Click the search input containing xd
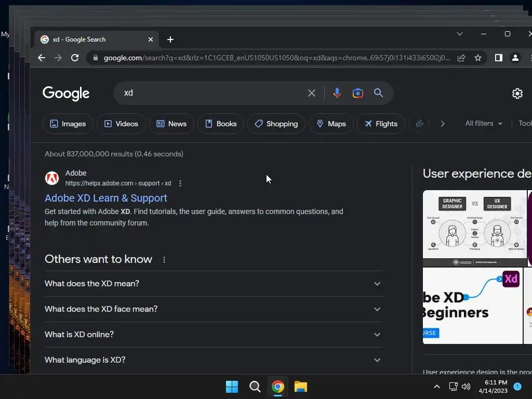 tap(214, 93)
